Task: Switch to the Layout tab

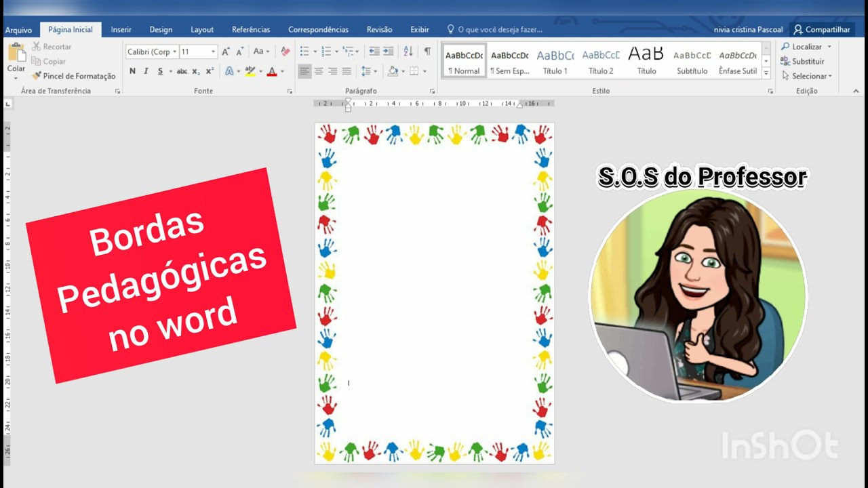Action: click(202, 30)
